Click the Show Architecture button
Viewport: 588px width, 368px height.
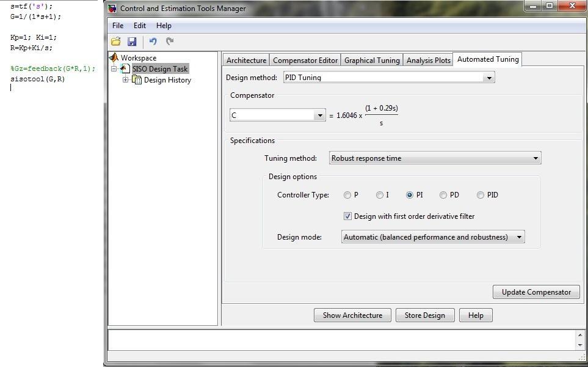tap(352, 315)
